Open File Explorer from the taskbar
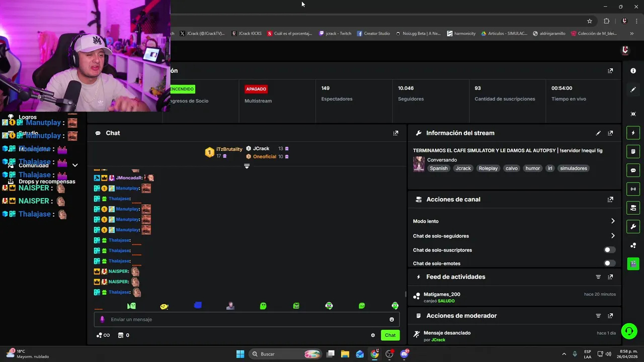Image resolution: width=644 pixels, height=362 pixels. pos(345,354)
